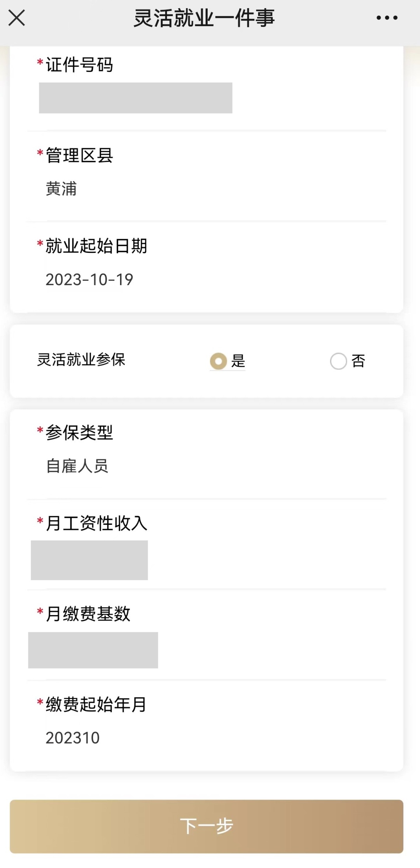Open the three-dot more options menu
The image size is (420, 868).
[x=387, y=18]
